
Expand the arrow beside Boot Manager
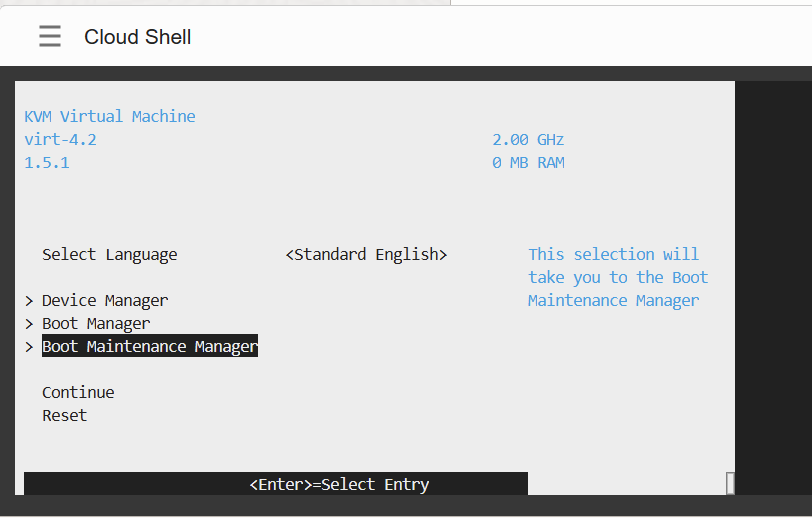(x=30, y=324)
